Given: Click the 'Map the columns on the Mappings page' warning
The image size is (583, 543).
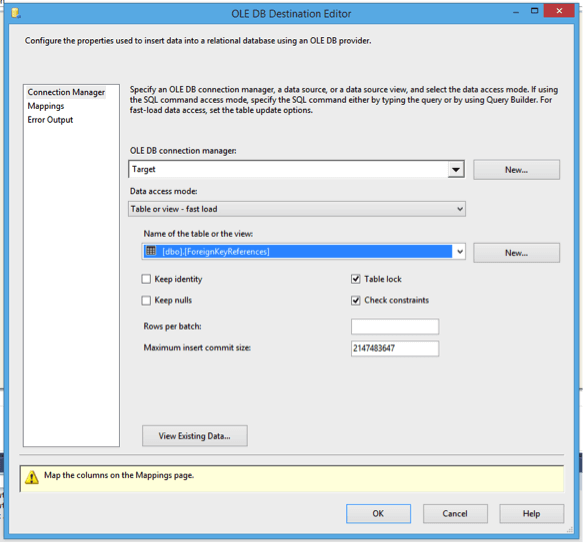Looking at the screenshot, I should [119, 475].
